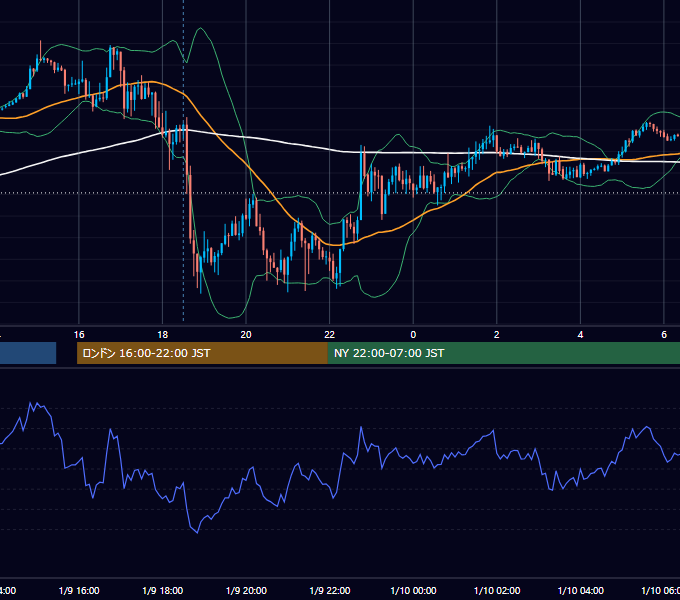Click the 20 hour tick on the upper chart axis
The height and width of the screenshot is (600, 680).
click(x=246, y=335)
